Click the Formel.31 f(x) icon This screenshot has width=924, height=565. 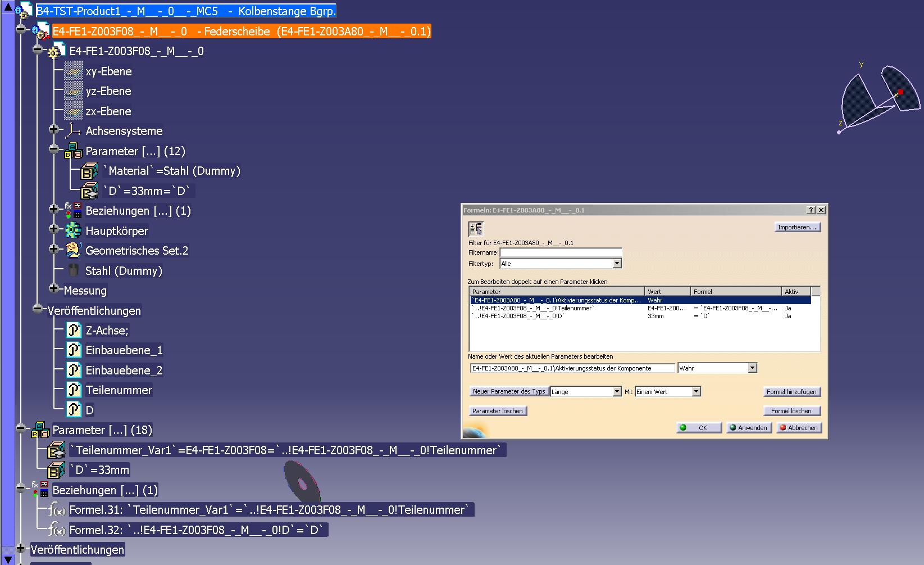pos(57,510)
